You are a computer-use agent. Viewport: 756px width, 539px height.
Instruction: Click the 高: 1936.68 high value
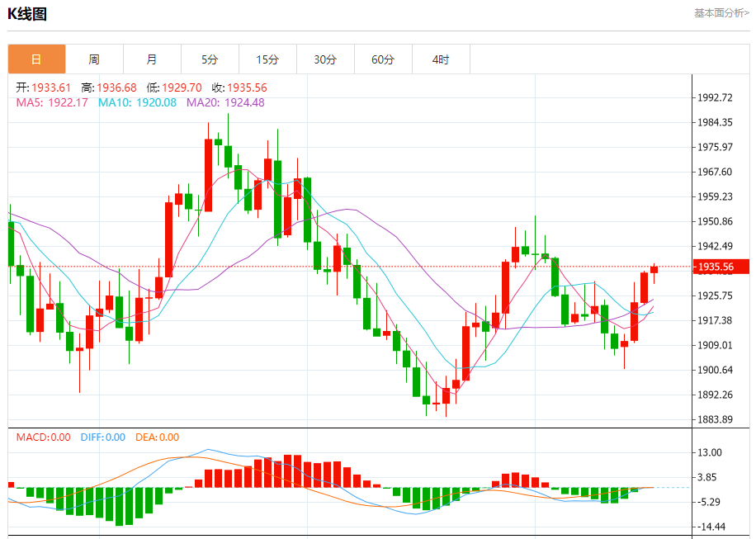point(109,87)
